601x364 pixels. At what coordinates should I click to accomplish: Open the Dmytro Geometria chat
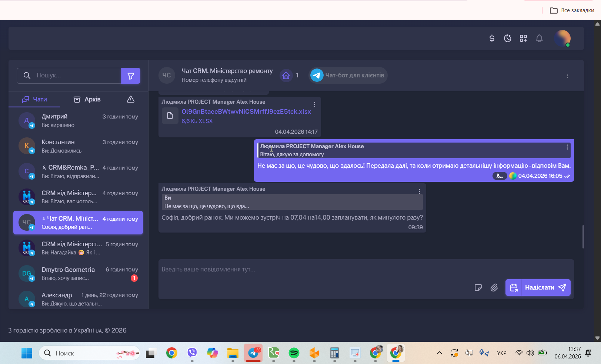pos(78,274)
